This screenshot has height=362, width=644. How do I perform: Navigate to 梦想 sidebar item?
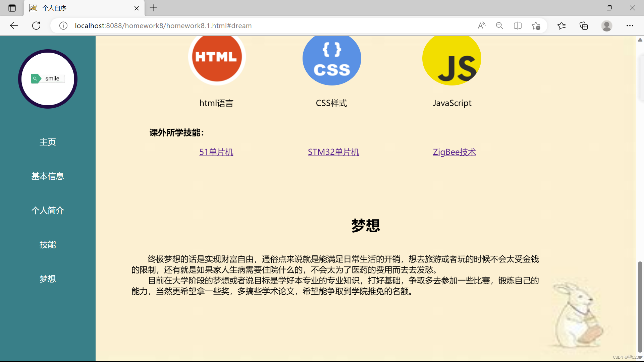point(48,279)
